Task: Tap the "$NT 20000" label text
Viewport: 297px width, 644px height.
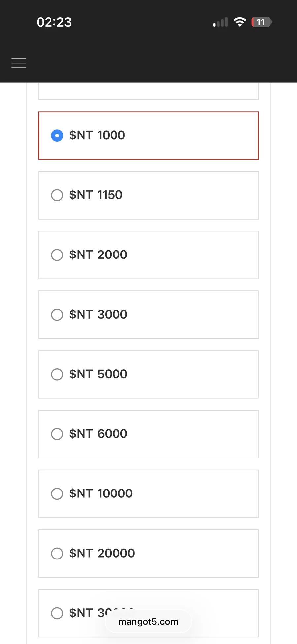Action: pyautogui.click(x=102, y=554)
